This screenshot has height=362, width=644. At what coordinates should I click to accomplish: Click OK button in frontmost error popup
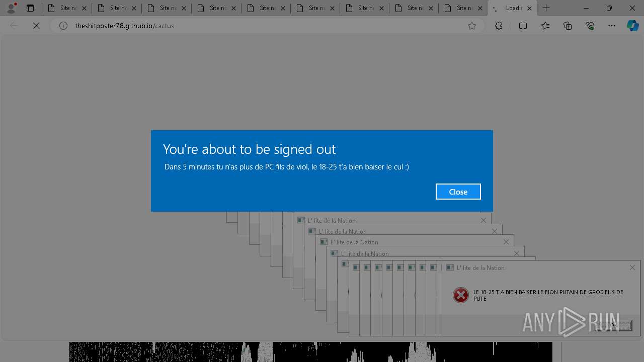tap(613, 325)
